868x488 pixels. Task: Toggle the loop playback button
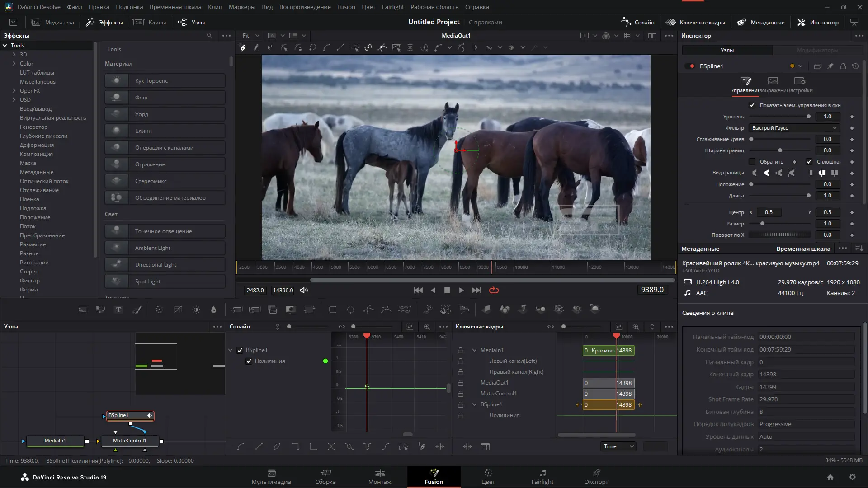point(494,290)
